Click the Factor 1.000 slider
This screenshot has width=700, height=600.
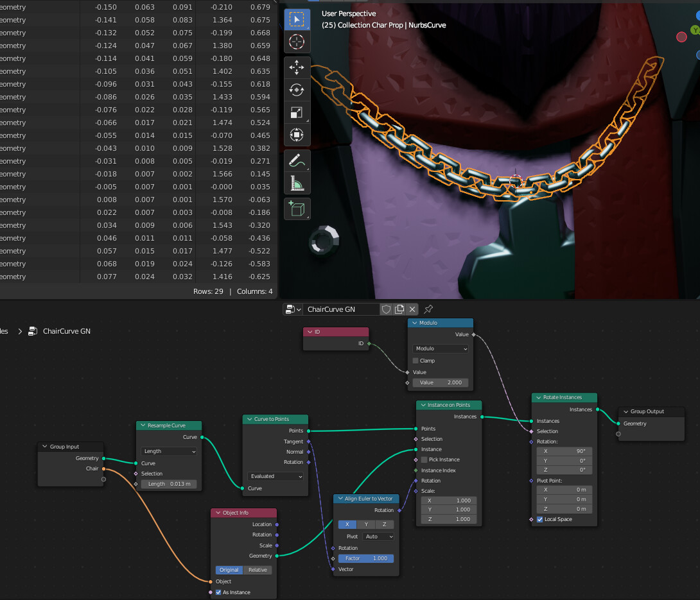[366, 558]
